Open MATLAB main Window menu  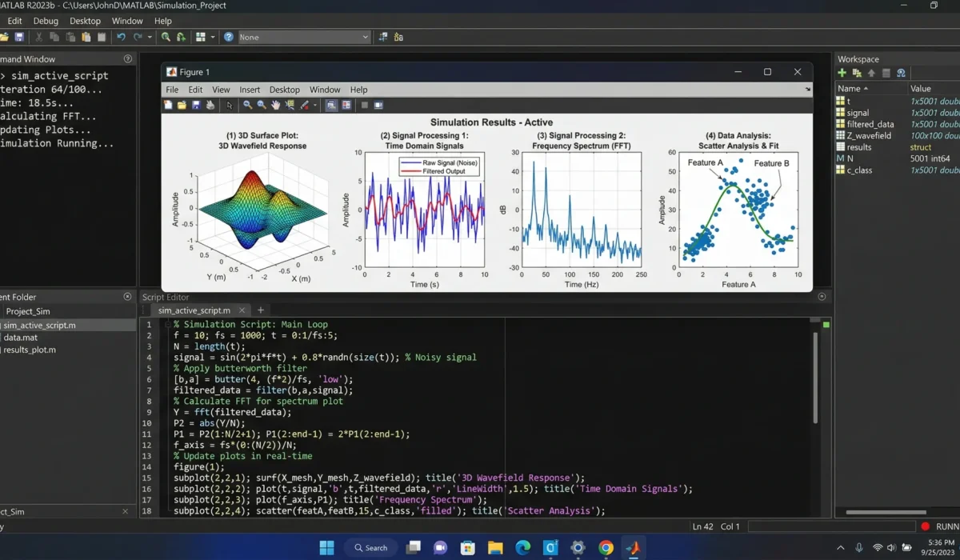(127, 21)
